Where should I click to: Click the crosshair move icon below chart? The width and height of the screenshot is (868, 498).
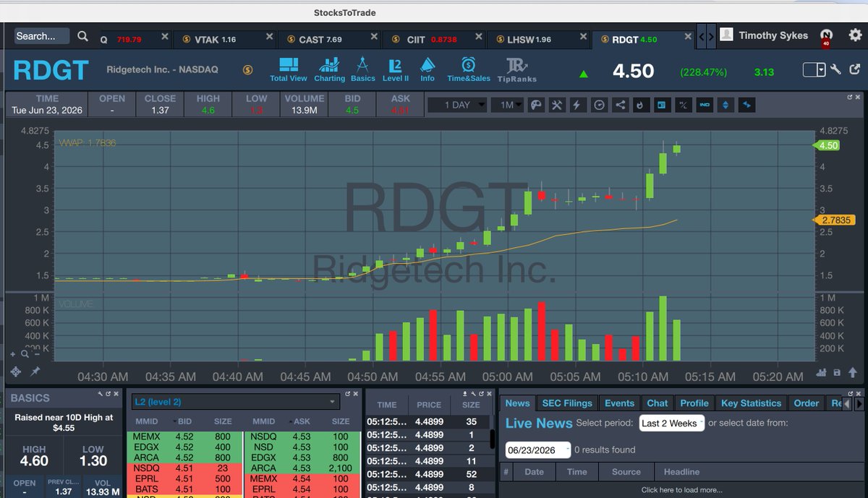pos(15,372)
